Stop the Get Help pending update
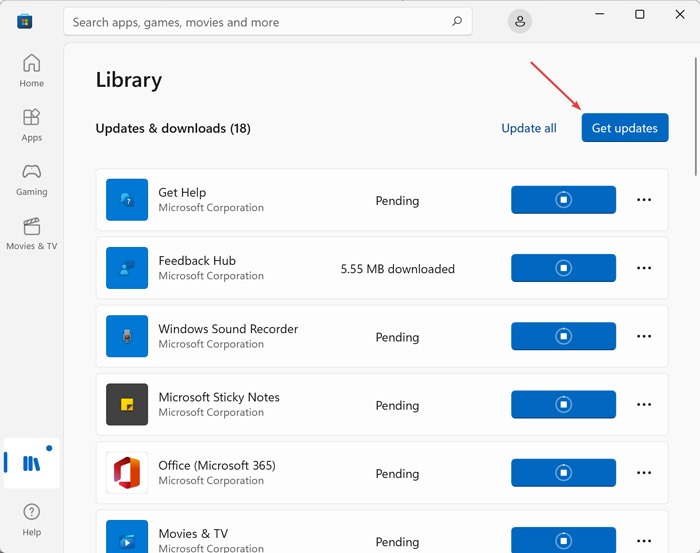The image size is (700, 553). click(x=563, y=200)
